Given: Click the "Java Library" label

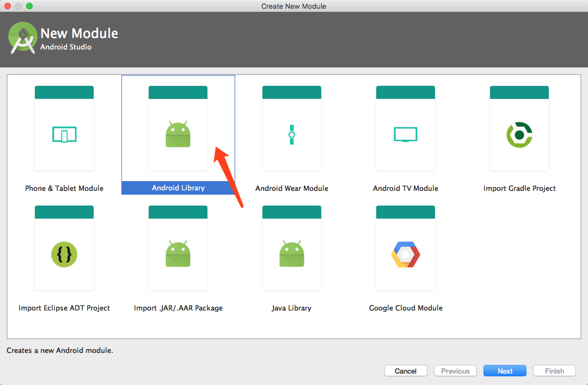Looking at the screenshot, I should point(291,308).
